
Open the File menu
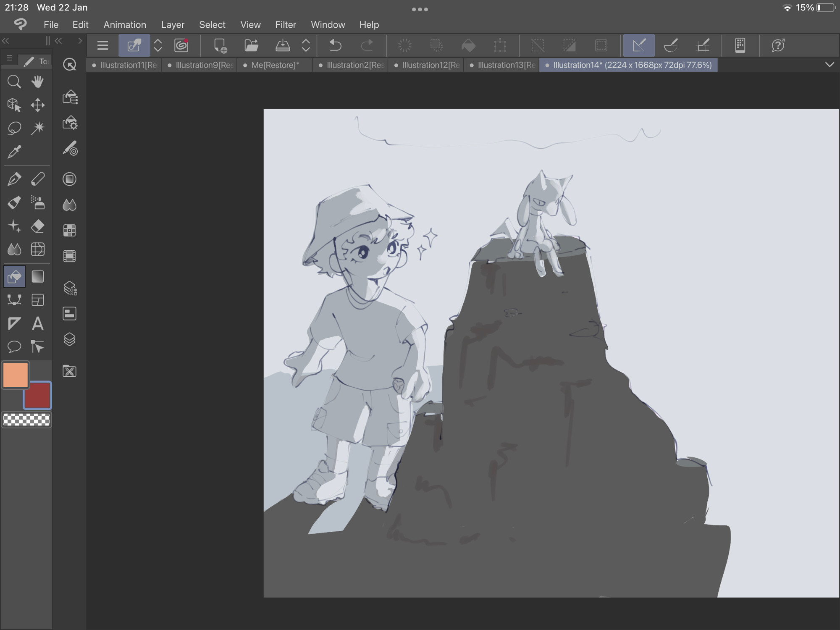click(x=51, y=25)
